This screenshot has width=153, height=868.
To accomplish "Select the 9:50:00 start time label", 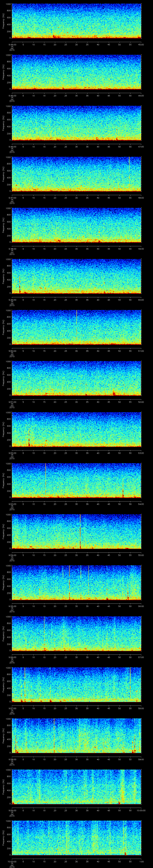I will click(12, 351).
